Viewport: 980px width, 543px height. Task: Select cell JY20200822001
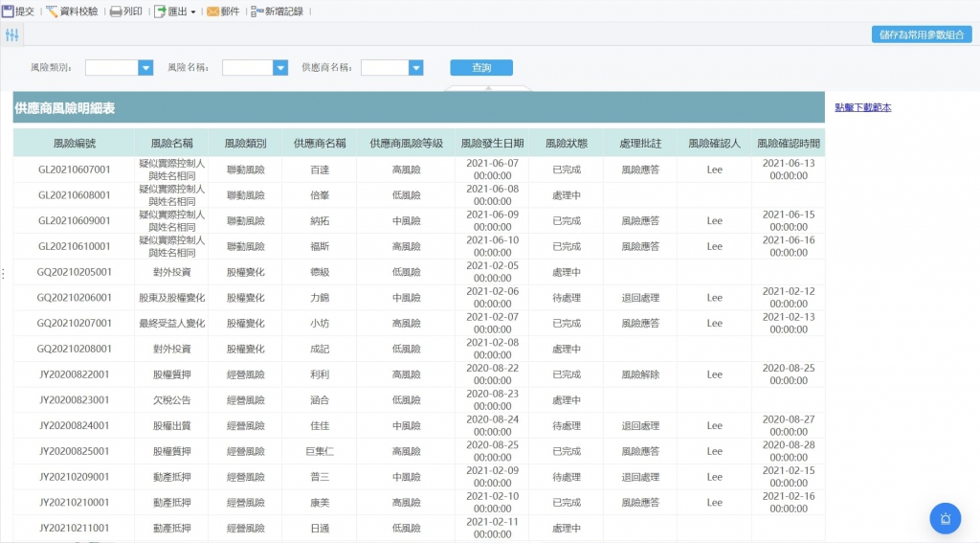74,374
